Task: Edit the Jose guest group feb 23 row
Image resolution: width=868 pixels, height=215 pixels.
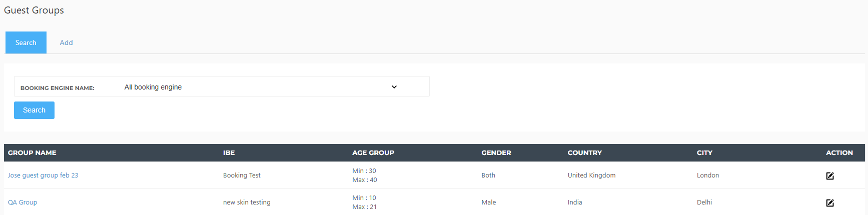Action: (829, 175)
